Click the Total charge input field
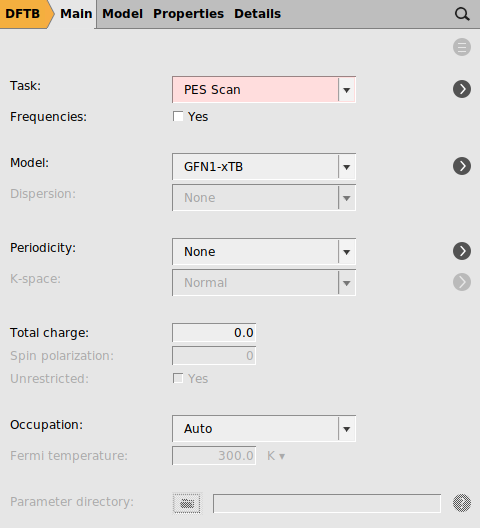This screenshot has width=480, height=528. [x=214, y=333]
